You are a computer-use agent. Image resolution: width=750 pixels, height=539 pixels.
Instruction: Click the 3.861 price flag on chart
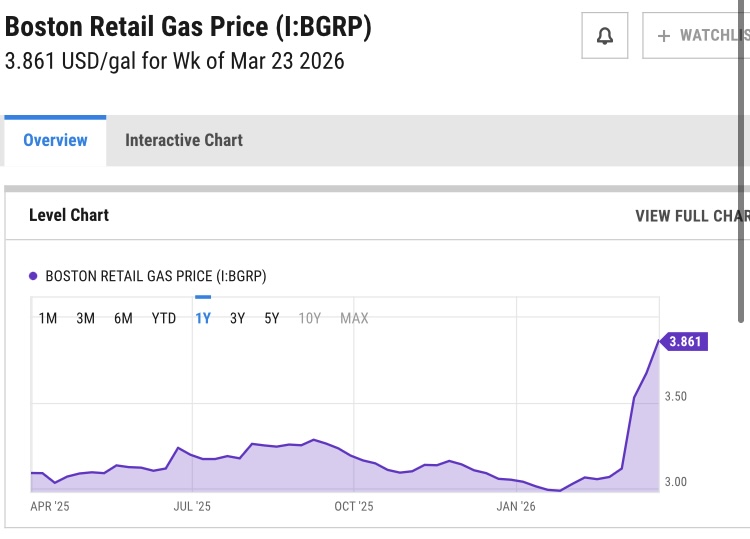point(685,341)
